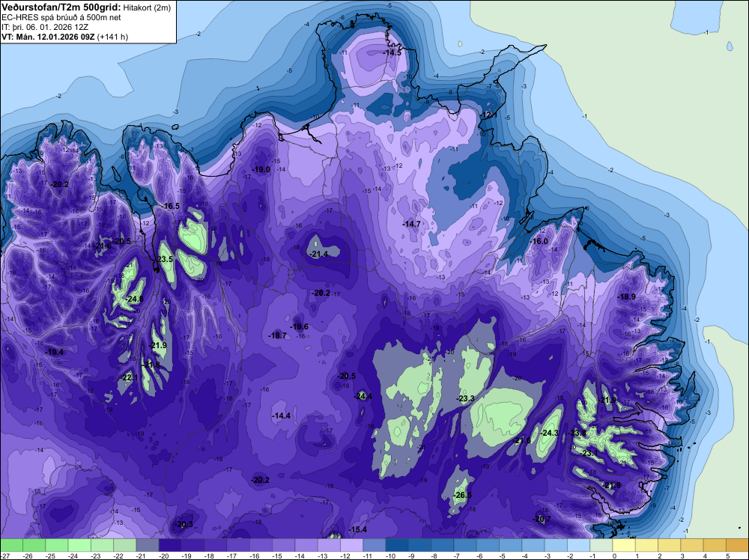
Task: Click the -21.4 temperature value
Action: pos(318,254)
